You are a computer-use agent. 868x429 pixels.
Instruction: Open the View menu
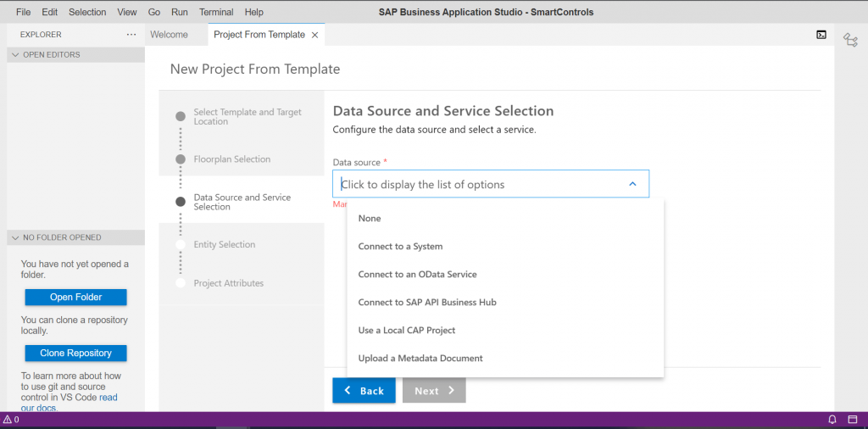click(127, 12)
